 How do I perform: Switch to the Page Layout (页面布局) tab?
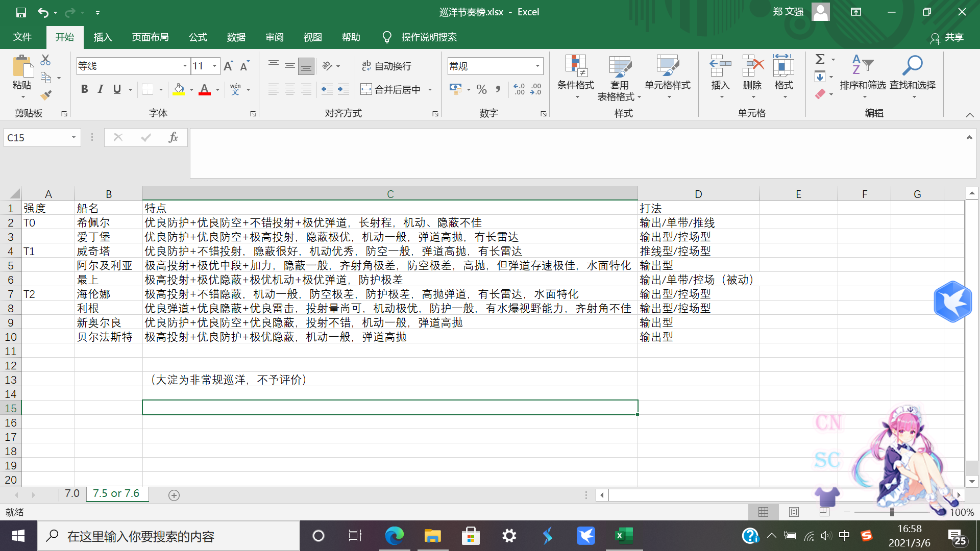point(150,37)
